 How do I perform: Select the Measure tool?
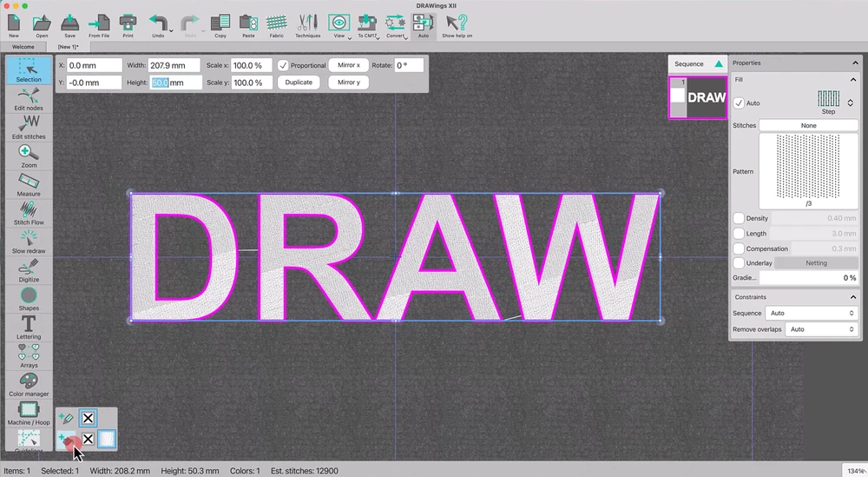click(x=29, y=185)
